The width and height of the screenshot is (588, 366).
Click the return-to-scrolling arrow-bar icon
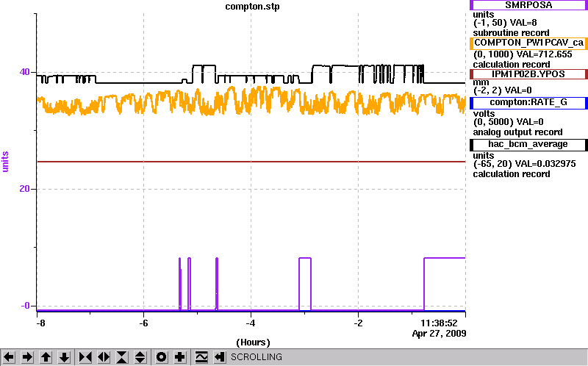[x=220, y=357]
